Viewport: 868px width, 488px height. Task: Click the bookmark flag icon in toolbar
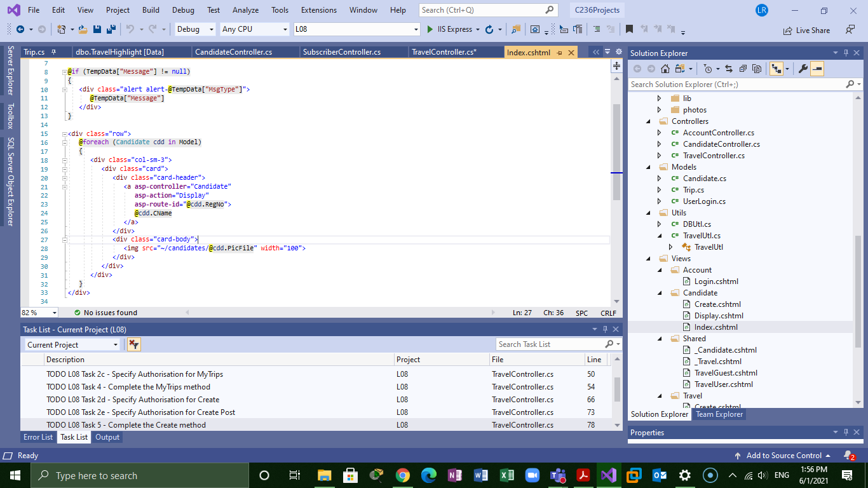(629, 29)
